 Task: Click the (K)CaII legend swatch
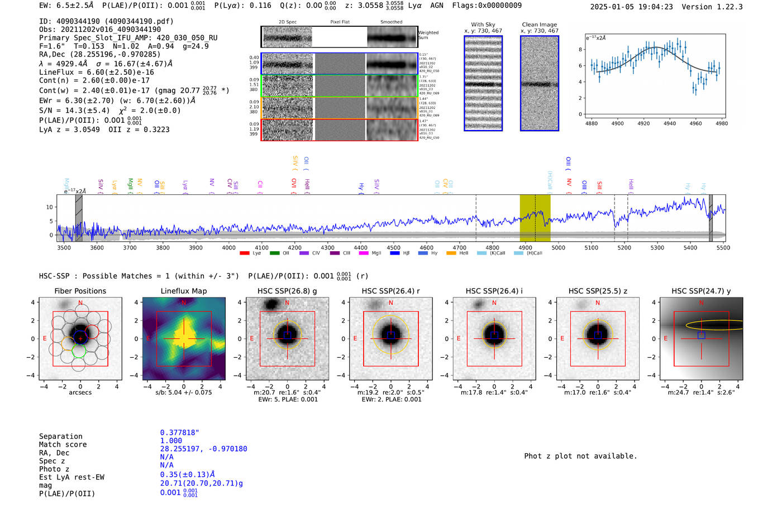(481, 253)
